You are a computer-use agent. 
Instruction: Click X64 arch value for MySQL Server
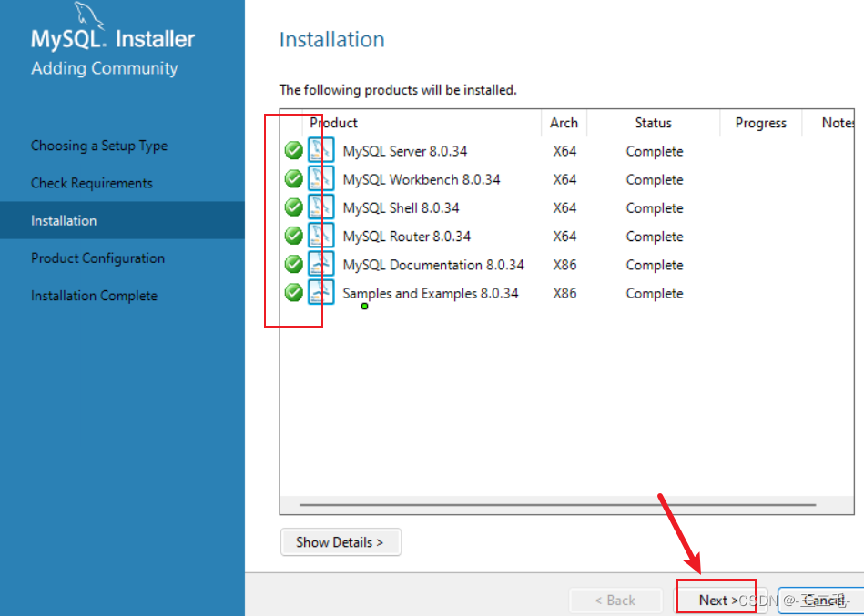(x=564, y=151)
